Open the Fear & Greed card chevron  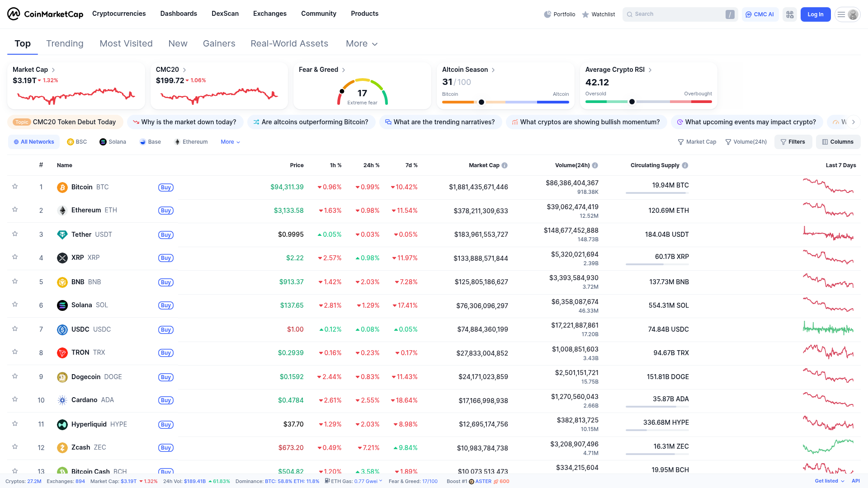(344, 70)
